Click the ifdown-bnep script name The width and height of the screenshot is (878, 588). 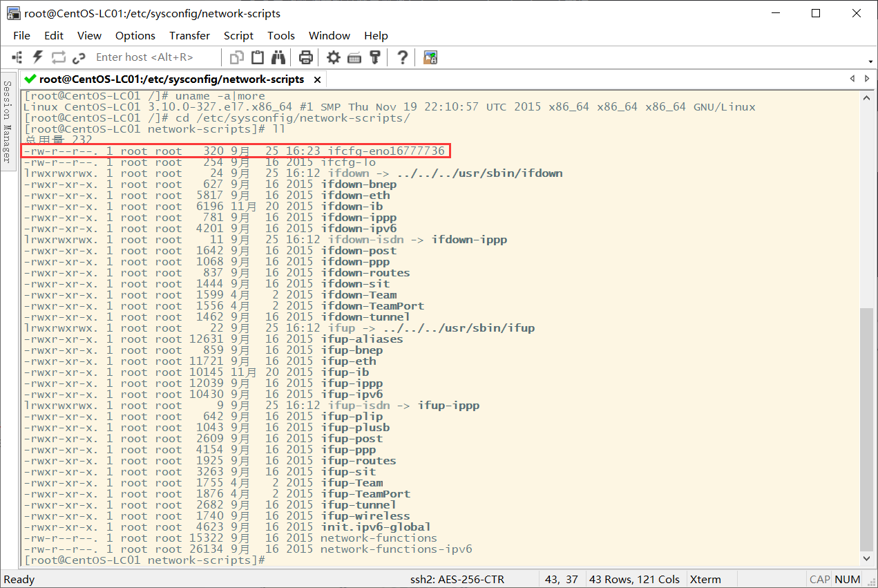coord(359,184)
